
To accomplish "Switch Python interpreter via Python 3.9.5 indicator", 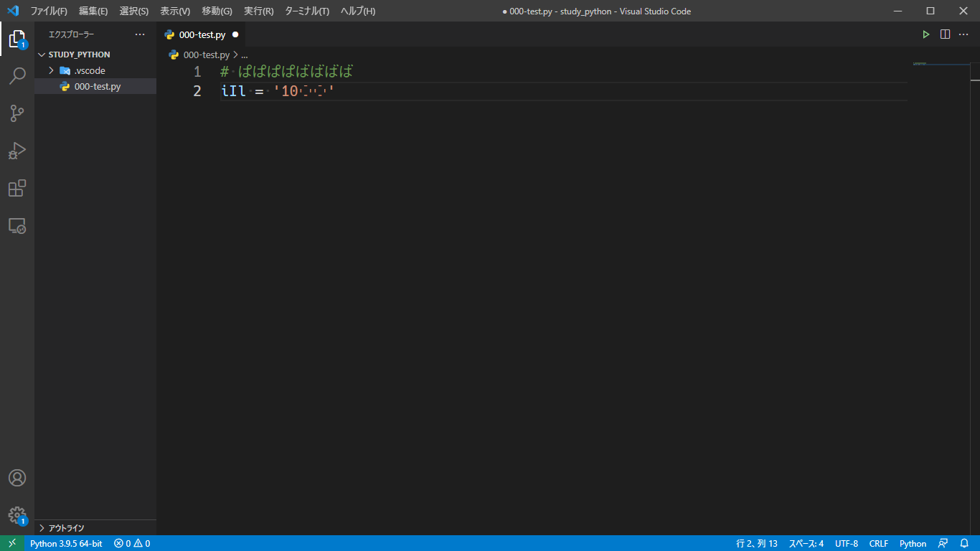I will [x=67, y=543].
